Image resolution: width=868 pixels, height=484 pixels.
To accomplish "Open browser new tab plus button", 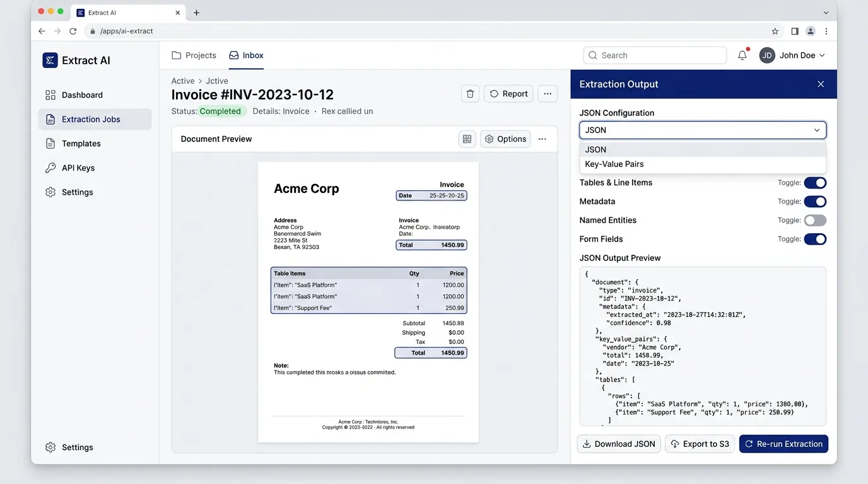I will (x=196, y=13).
